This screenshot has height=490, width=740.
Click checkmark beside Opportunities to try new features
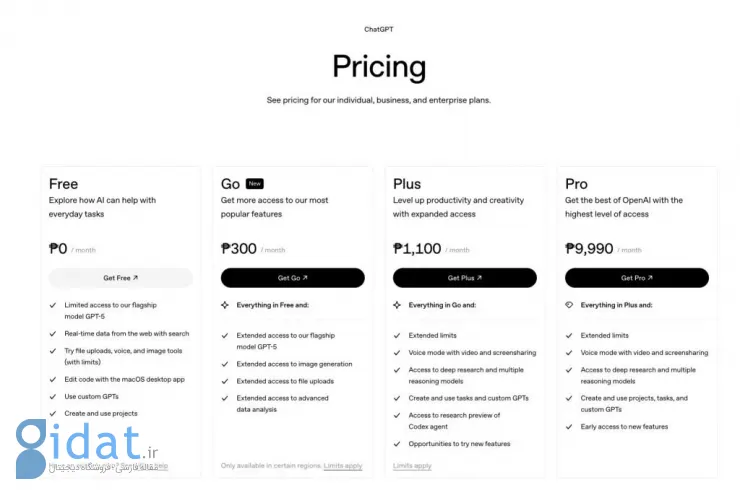[x=397, y=444]
